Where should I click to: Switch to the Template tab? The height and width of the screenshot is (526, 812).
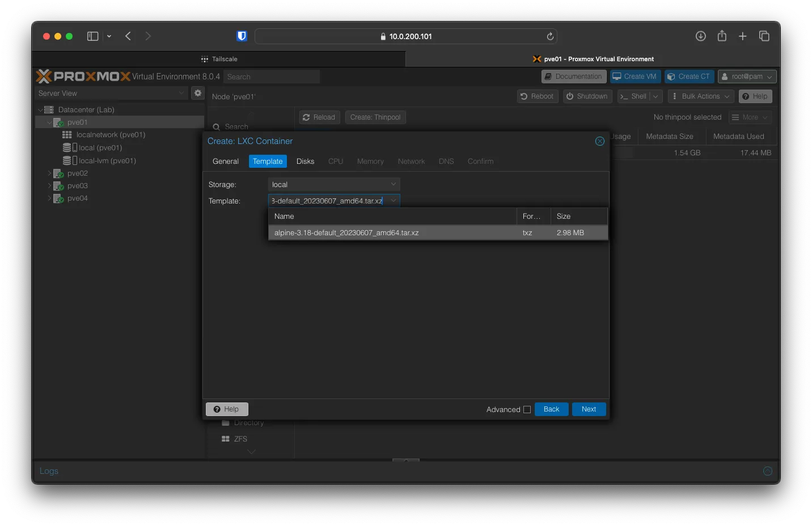pos(268,162)
